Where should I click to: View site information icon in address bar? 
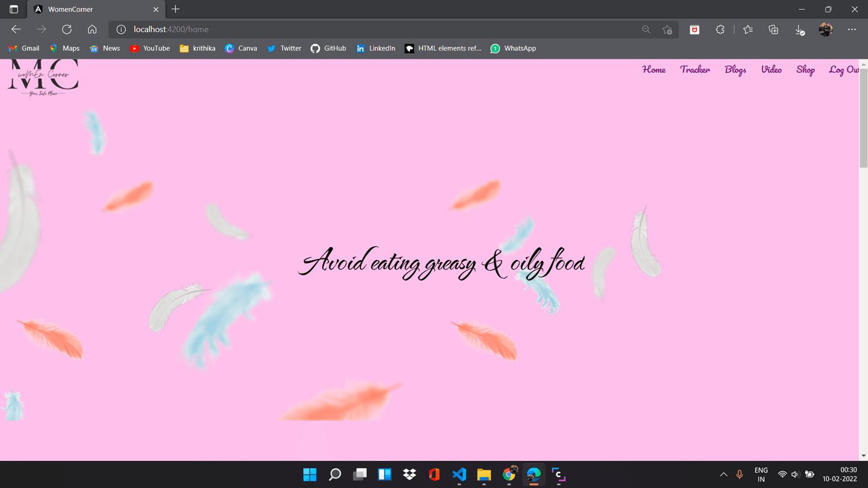[121, 30]
